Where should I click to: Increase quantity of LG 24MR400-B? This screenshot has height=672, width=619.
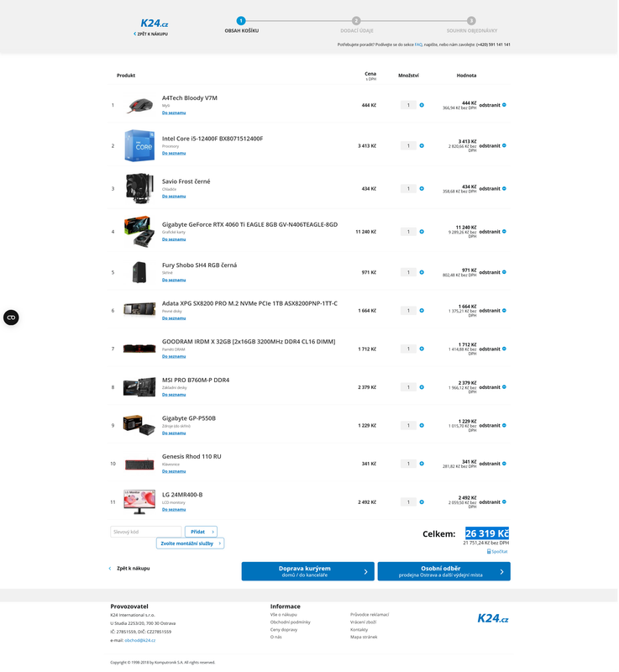point(422,502)
